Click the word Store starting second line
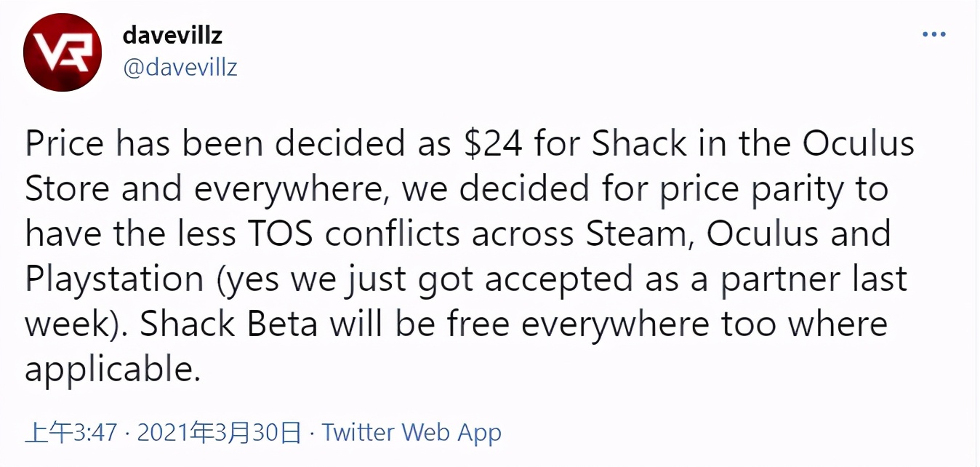 pos(68,189)
